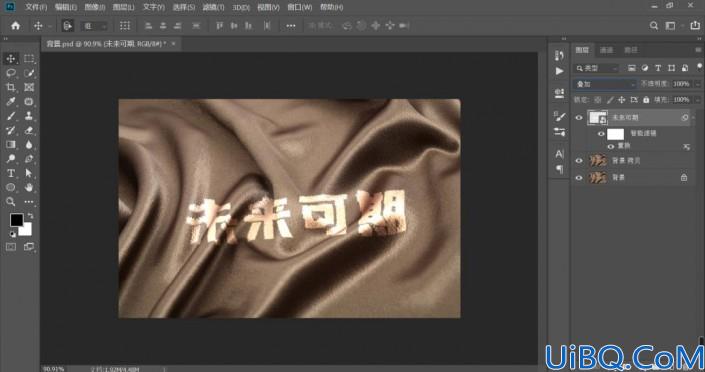Open the Edit Toolbar three-dots button
Screen dimensions: 705x372
pyautogui.click(x=29, y=202)
